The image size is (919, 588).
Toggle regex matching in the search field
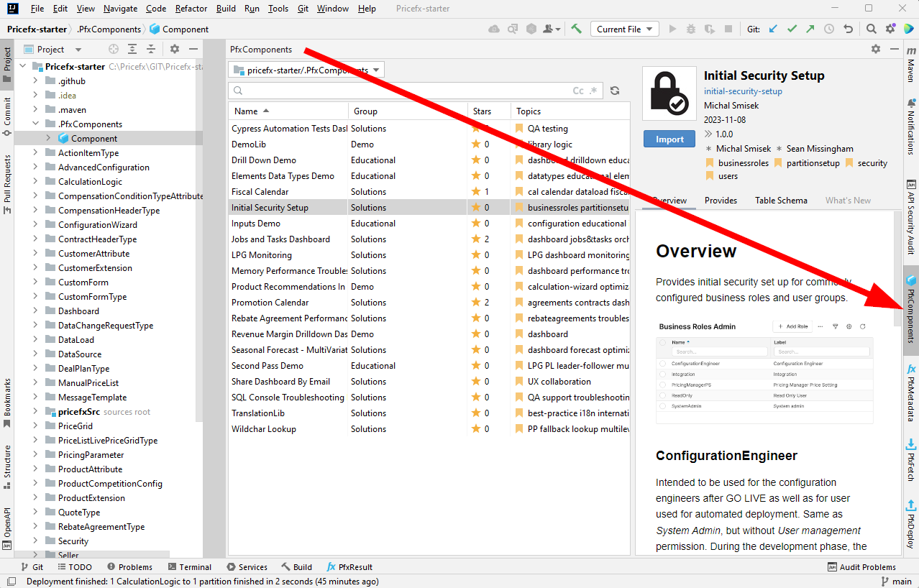point(592,91)
